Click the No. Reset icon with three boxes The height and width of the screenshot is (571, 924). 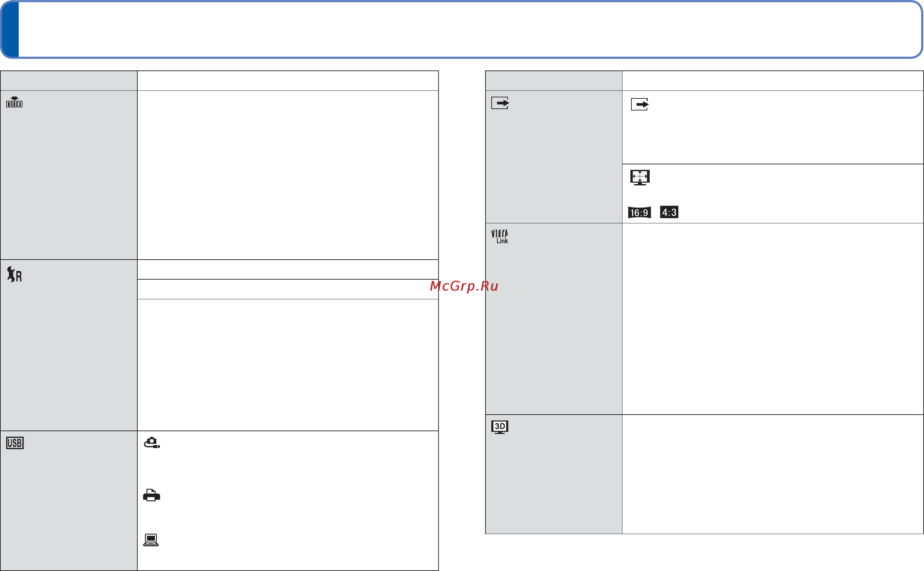point(14,102)
